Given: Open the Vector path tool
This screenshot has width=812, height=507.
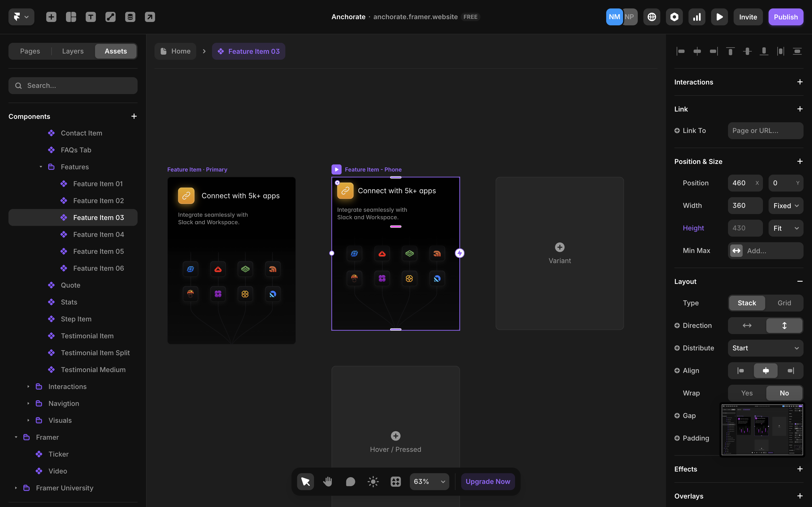Looking at the screenshot, I should (x=111, y=17).
